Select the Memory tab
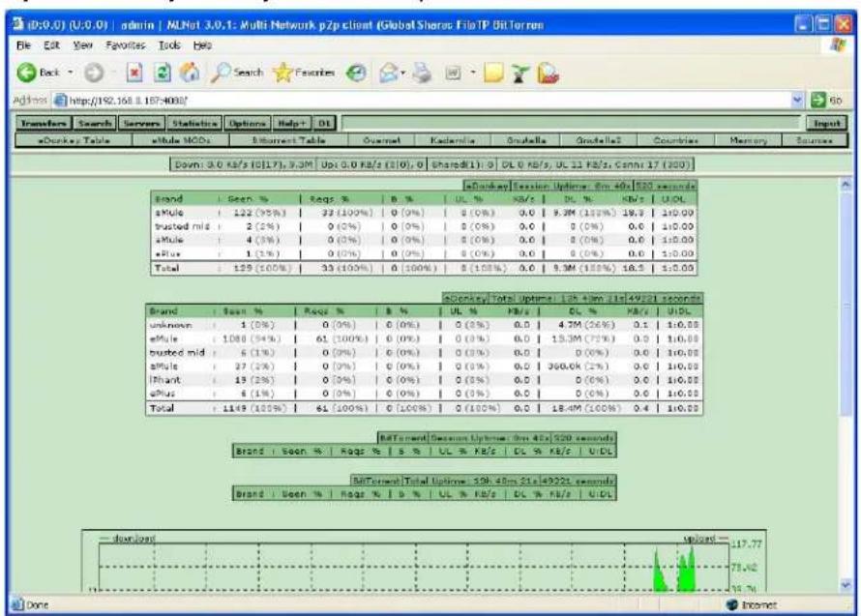This screenshot has height=616, width=861. coord(748,140)
